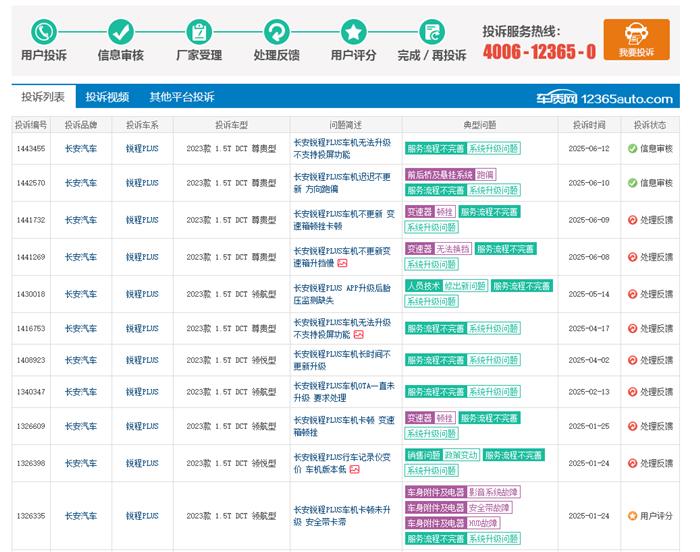Click the HUD故障 tag in row 1326335

click(x=483, y=523)
